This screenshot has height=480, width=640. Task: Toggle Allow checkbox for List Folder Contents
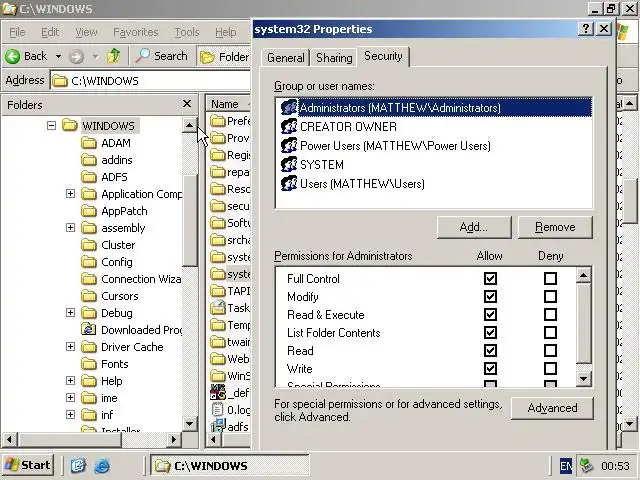(490, 333)
